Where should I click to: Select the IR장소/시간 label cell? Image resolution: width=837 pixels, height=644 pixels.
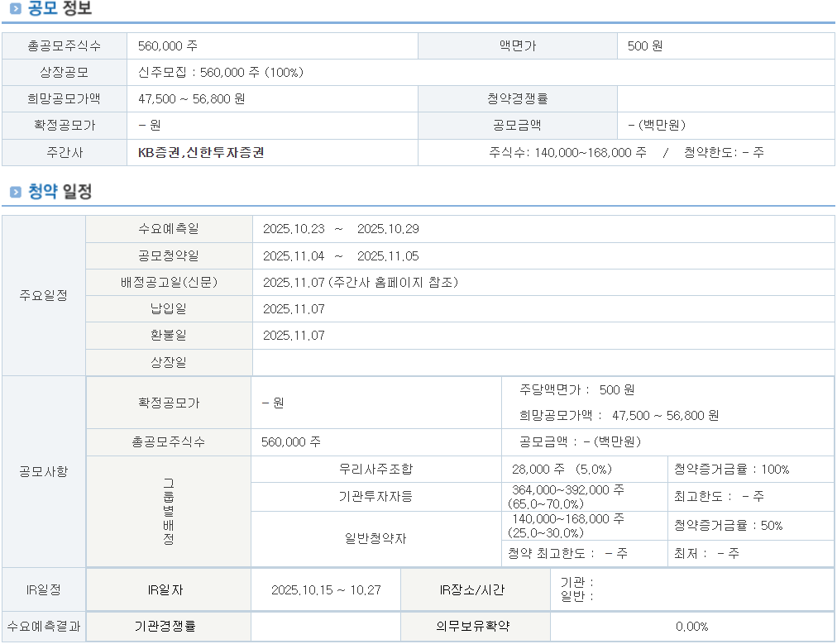475,590
